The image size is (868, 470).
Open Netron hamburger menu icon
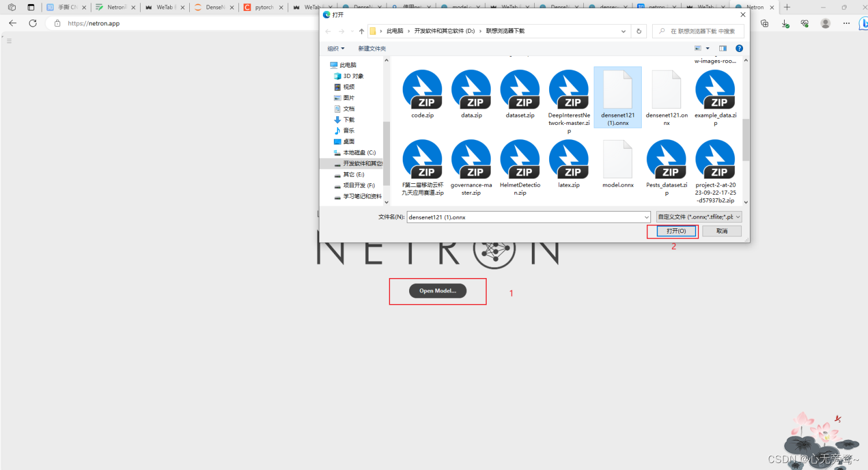coord(9,41)
